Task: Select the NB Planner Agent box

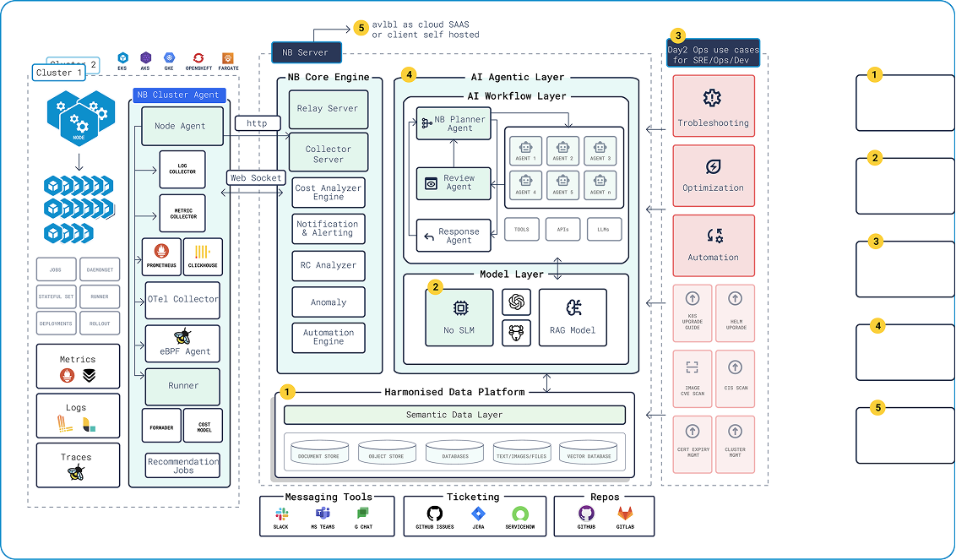Action: [x=454, y=124]
